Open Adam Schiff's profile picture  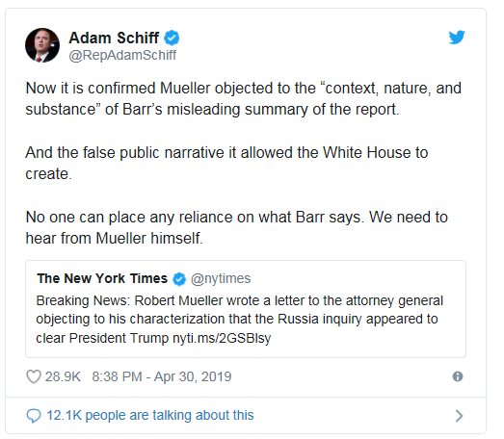(42, 45)
